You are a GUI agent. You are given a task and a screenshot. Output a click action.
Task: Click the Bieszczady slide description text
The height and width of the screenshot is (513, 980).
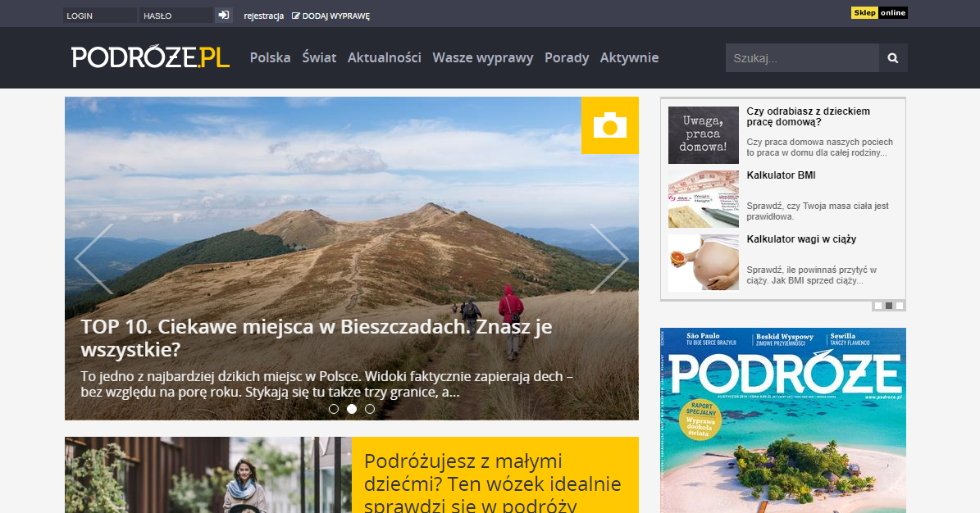327,384
